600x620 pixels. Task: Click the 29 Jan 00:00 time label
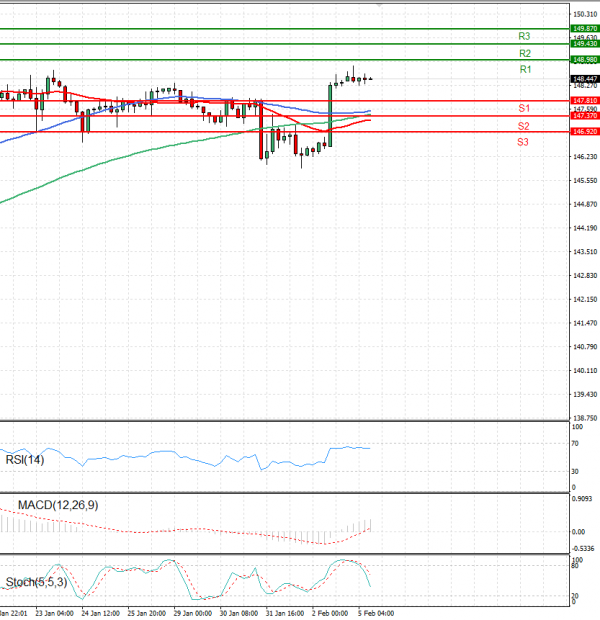coord(193,613)
